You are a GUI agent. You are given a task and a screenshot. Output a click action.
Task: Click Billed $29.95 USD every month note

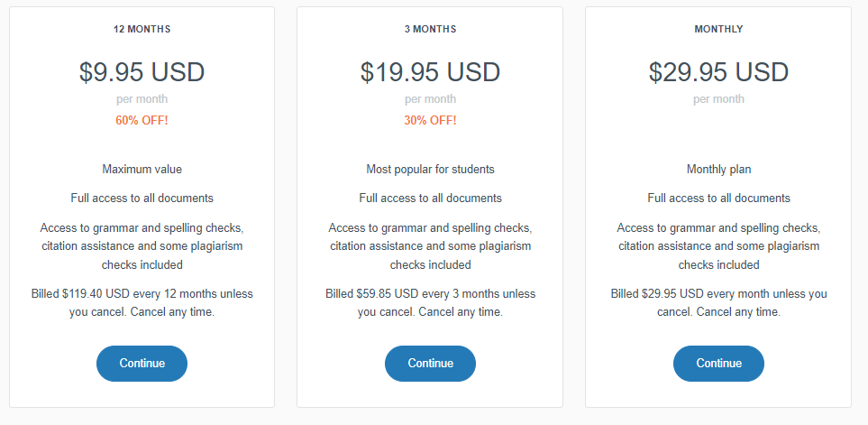pyautogui.click(x=718, y=302)
